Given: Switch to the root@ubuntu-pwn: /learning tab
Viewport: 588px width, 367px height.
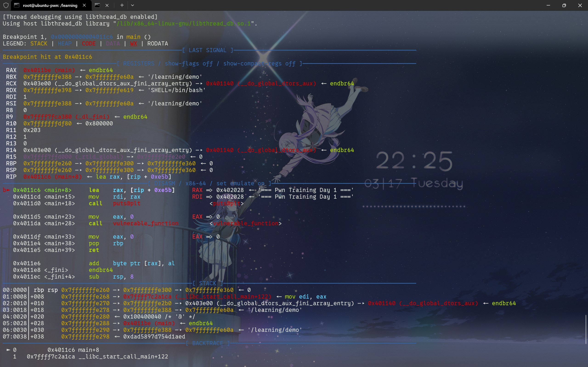Looking at the screenshot, I should click(50, 5).
